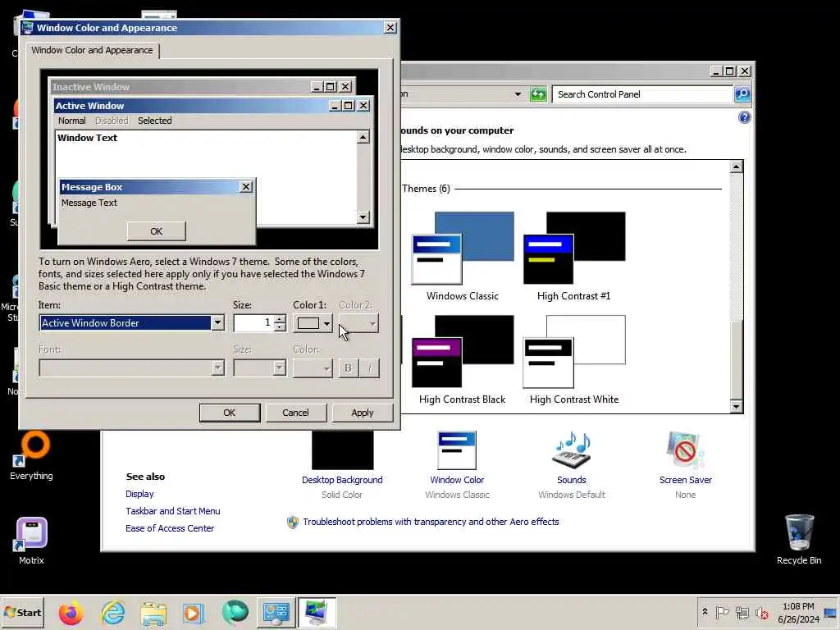Select the Windows Classic theme
This screenshot has width=840, height=630.
click(x=463, y=256)
